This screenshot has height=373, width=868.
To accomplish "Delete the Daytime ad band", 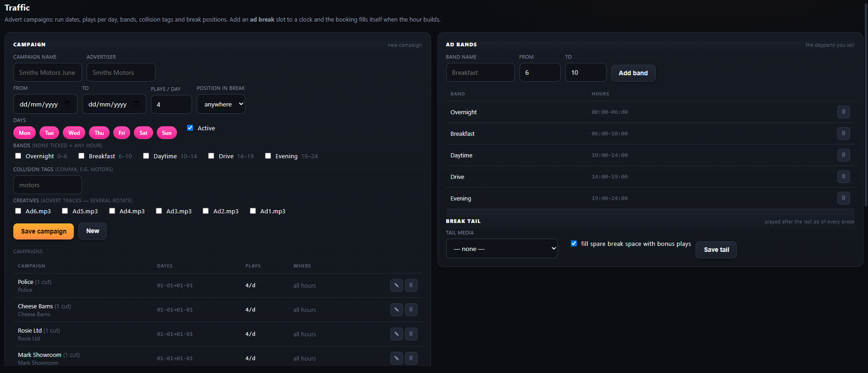I will (x=844, y=155).
